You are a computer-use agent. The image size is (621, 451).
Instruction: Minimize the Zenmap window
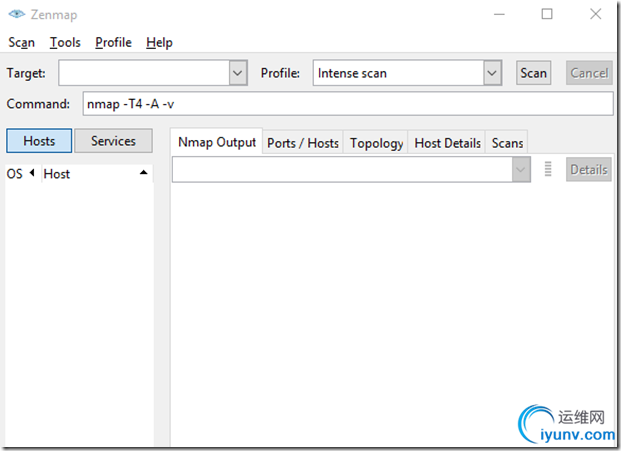coord(499,14)
